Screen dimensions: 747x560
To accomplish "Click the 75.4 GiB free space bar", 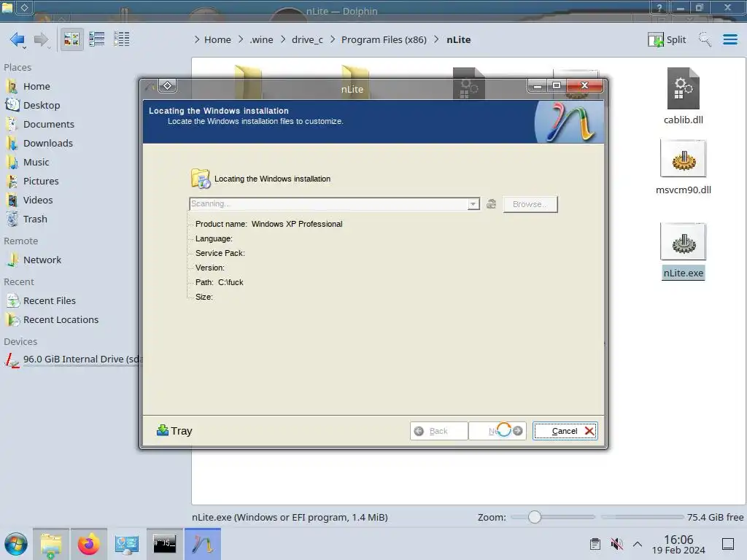I will (642, 517).
